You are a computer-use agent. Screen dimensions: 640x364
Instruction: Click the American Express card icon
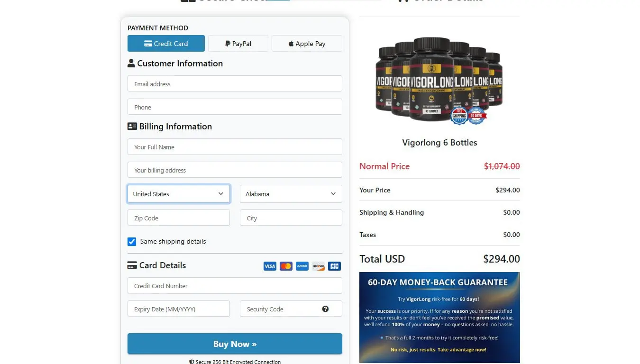click(x=302, y=266)
